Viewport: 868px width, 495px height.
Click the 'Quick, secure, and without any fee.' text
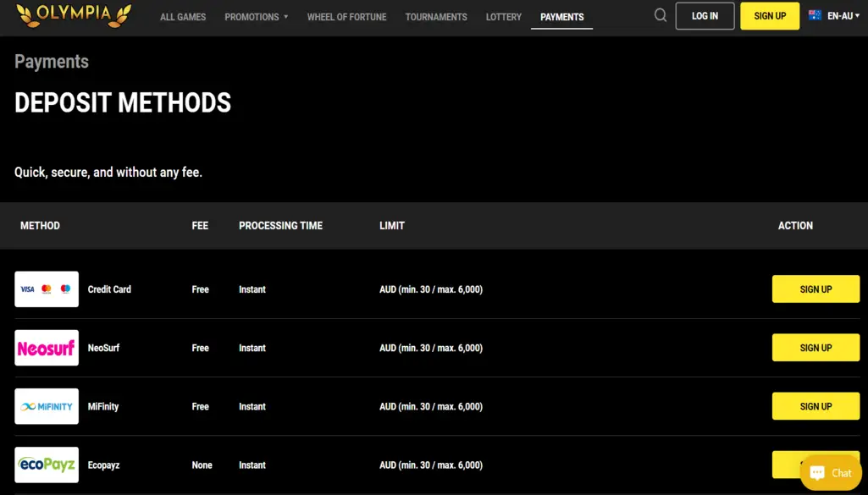tap(108, 173)
